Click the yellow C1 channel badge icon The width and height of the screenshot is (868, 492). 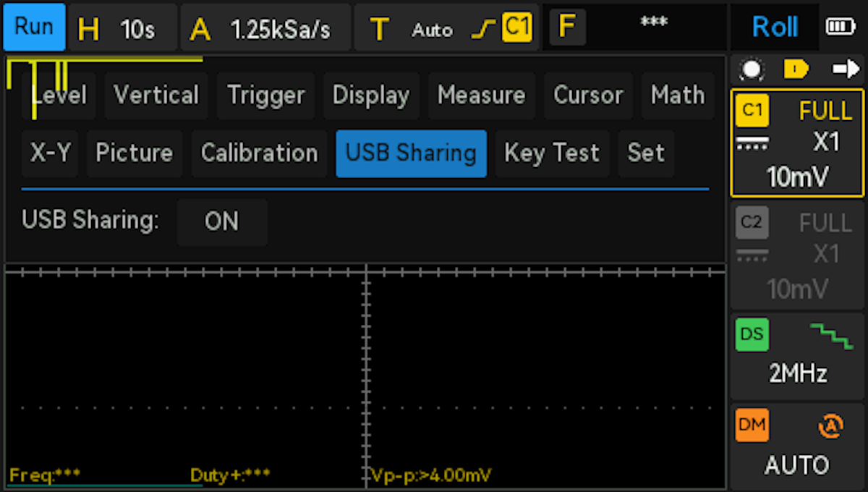click(x=752, y=111)
